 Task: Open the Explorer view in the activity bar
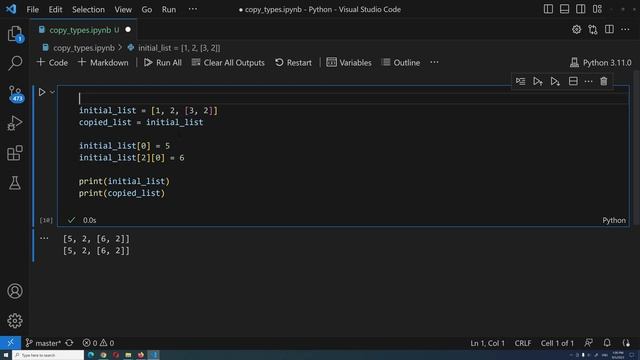tap(15, 33)
